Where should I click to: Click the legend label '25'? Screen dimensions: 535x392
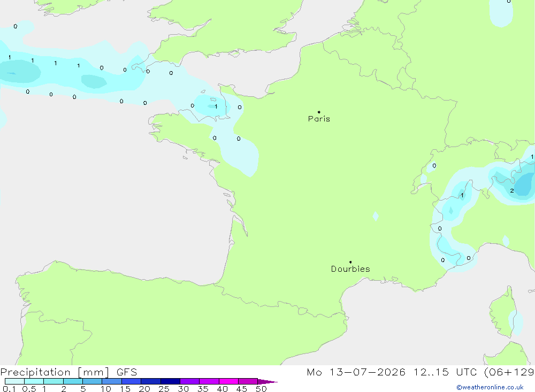[x=164, y=389]
